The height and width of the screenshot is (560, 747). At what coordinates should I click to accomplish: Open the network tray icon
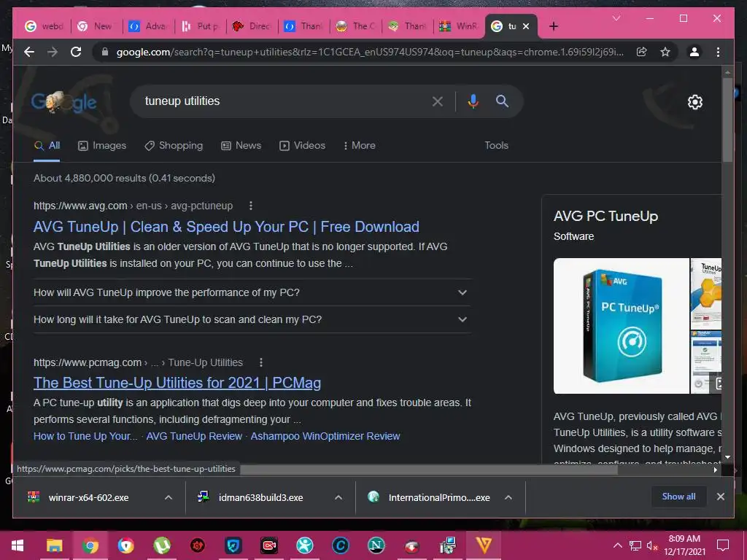point(635,545)
